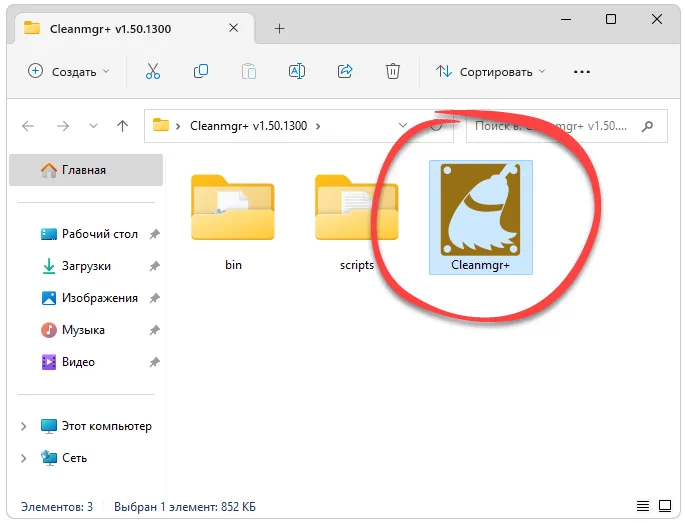Screen dimensions: 685x523
Task: Select Этот компьютер in sidebar
Action: tap(96, 426)
